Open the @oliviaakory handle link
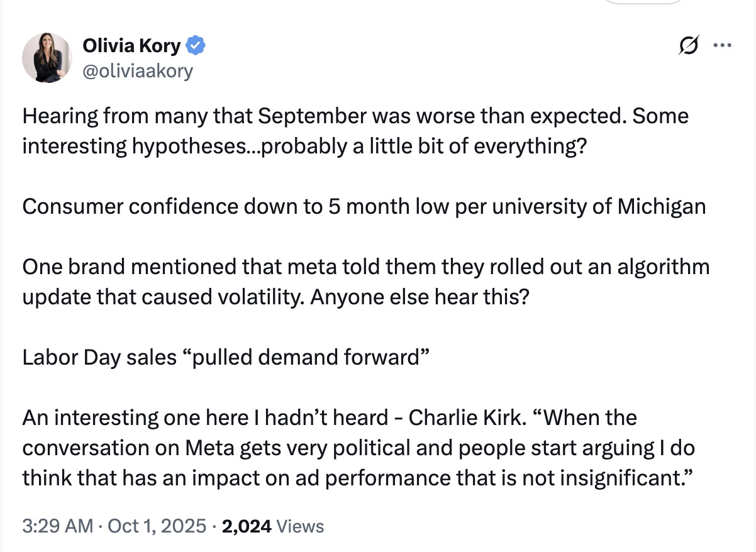Viewport: 756px width, 552px height. tap(138, 71)
